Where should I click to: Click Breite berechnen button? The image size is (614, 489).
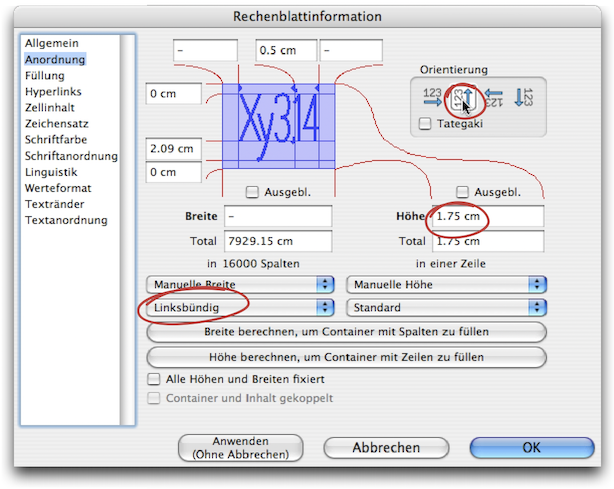click(346, 332)
